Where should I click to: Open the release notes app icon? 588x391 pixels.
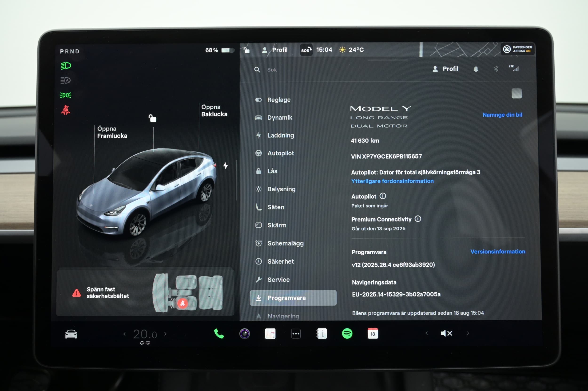coord(270,334)
